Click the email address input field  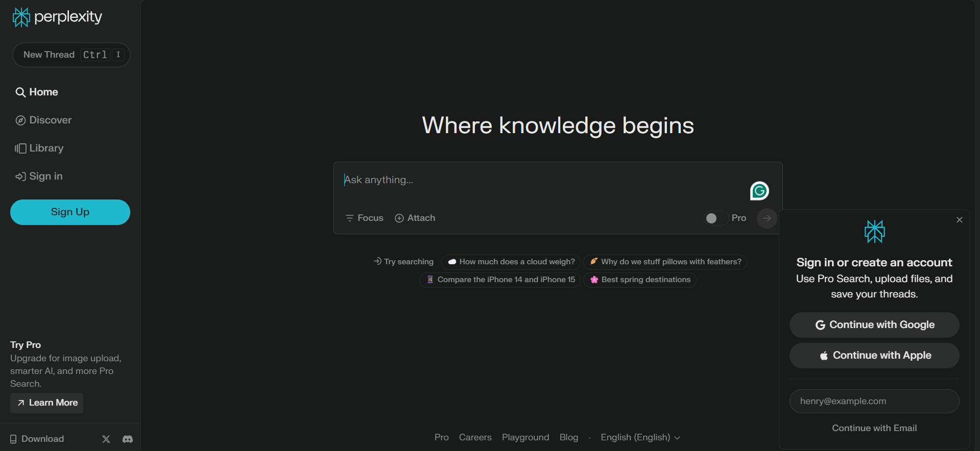[x=874, y=401]
